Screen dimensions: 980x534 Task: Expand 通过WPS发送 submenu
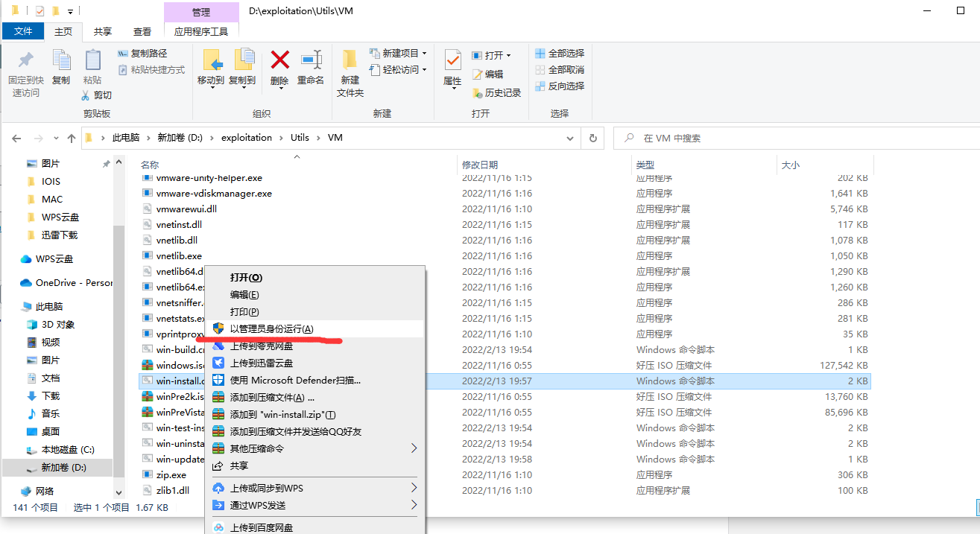tap(314, 505)
